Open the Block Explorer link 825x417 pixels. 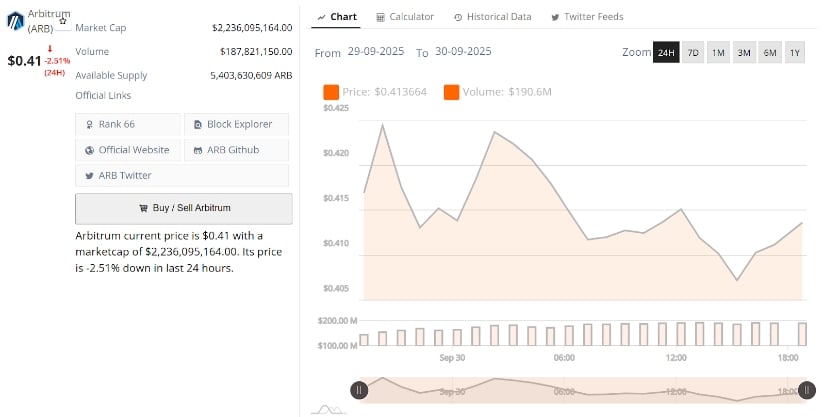click(x=237, y=124)
